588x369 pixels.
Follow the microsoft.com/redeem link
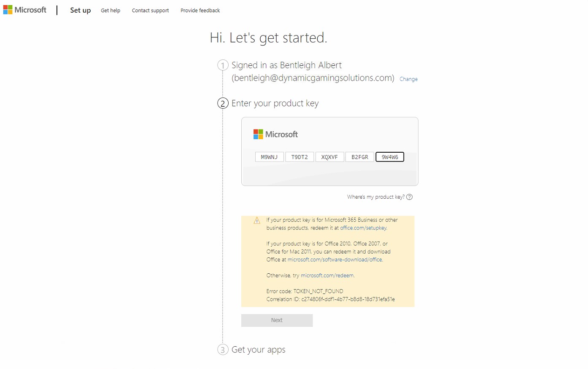[327, 275]
